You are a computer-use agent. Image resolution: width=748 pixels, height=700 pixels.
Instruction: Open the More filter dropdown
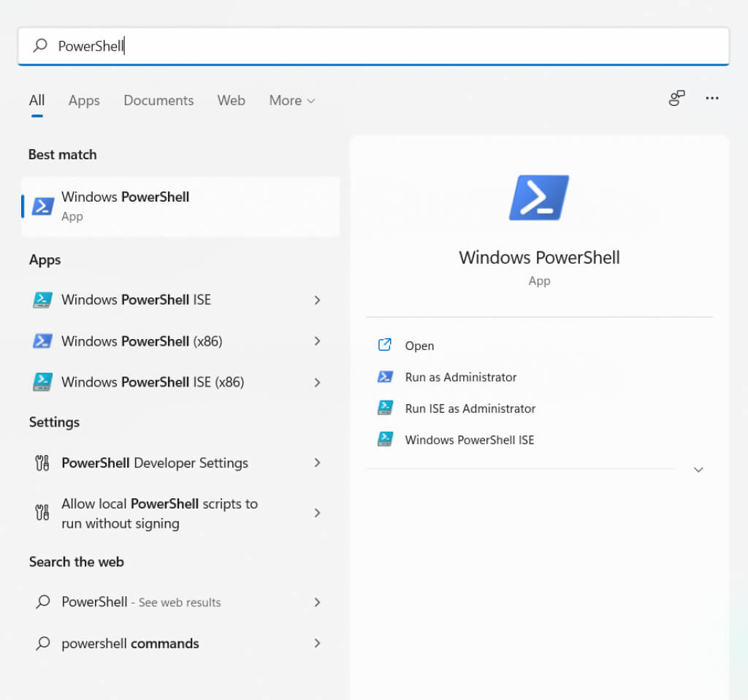[x=292, y=100]
